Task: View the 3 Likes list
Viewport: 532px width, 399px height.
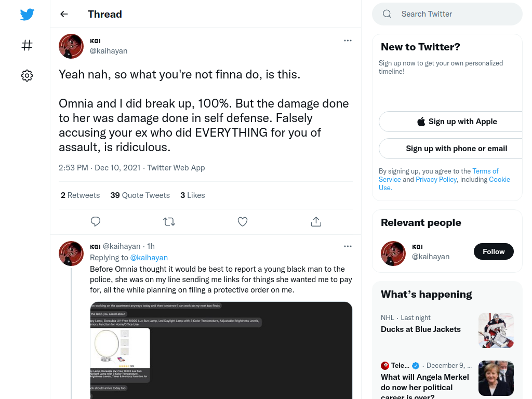Action: tap(192, 195)
